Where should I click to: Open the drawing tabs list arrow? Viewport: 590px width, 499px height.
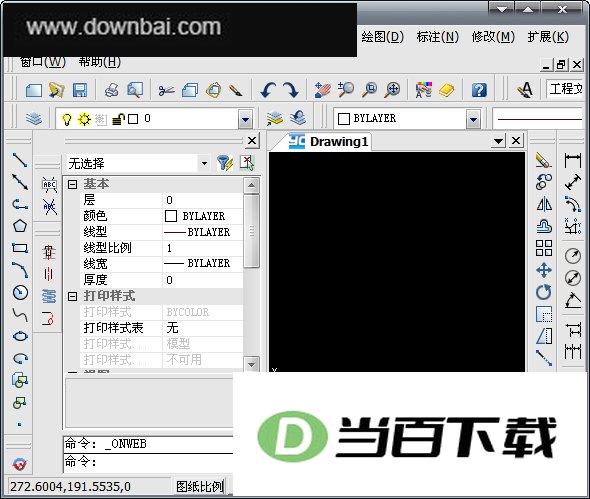click(x=499, y=141)
